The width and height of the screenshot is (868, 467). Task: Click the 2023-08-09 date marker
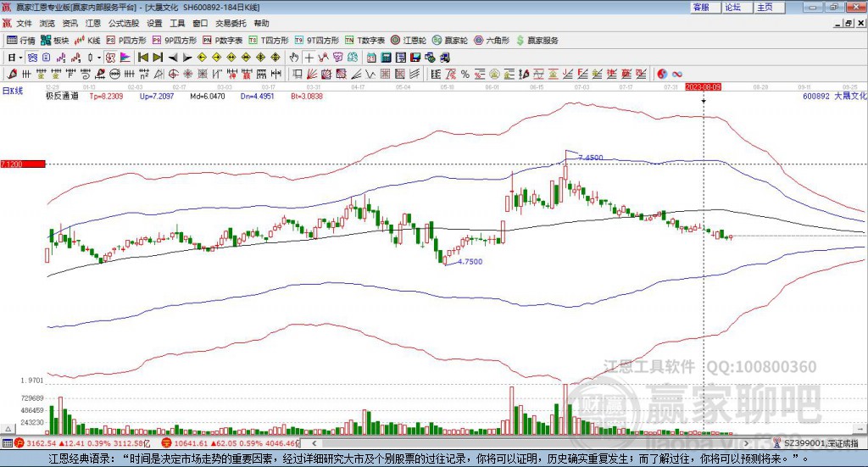point(703,86)
